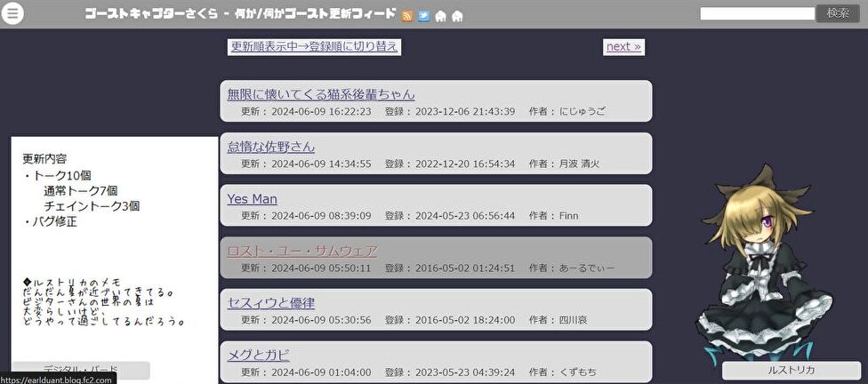The height and width of the screenshot is (384, 868).
Task: Click the チェイントーク3個 line
Action: 92,207
